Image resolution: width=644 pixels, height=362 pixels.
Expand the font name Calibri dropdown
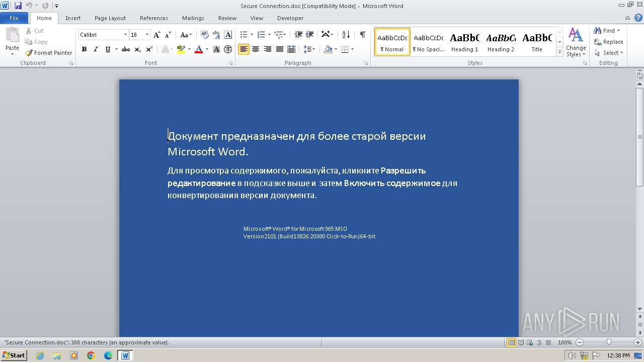125,35
